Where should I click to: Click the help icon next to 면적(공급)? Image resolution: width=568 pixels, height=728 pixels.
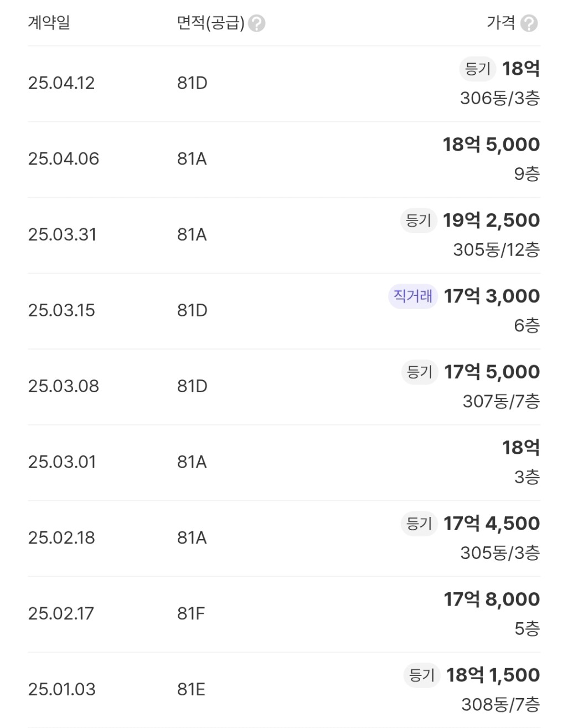pos(256,23)
